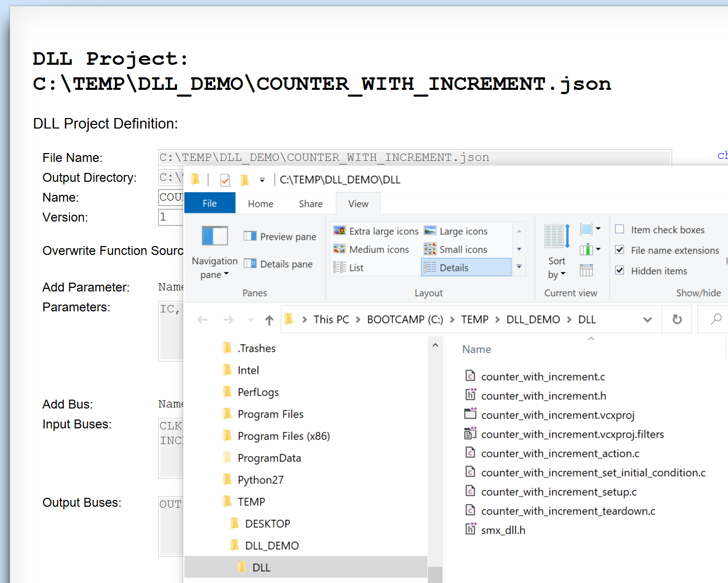
Task: Click TEMP in breadcrumb path
Action: pyautogui.click(x=474, y=320)
